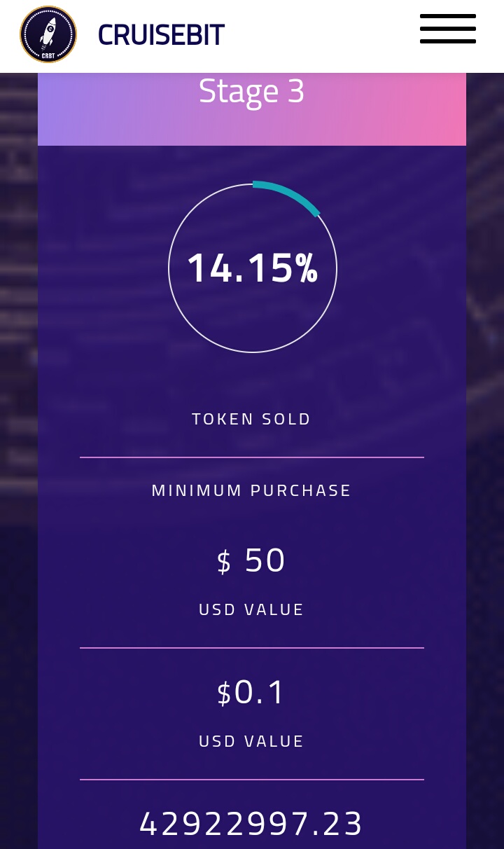The width and height of the screenshot is (504, 849).
Task: Click the CRUISEBIT brand name text
Action: point(161,35)
